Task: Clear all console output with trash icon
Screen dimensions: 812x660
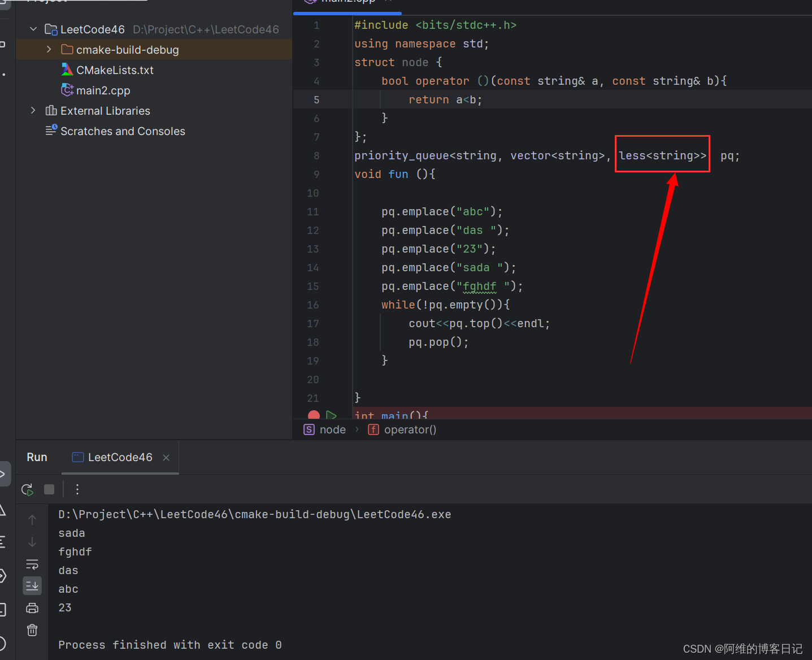Action: [x=32, y=630]
